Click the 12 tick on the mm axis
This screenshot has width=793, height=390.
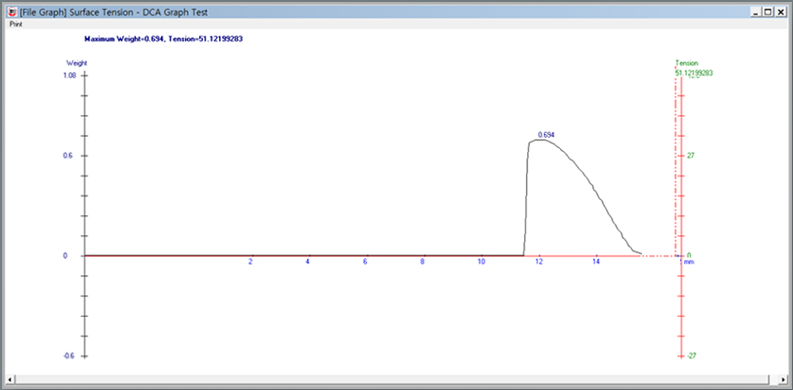click(x=539, y=262)
